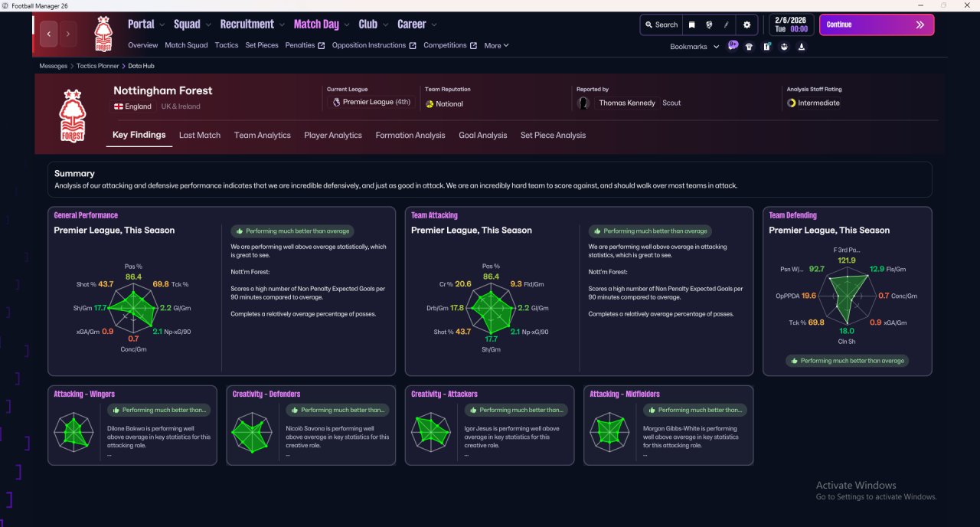Click the exclamation notice icon

coord(766,46)
